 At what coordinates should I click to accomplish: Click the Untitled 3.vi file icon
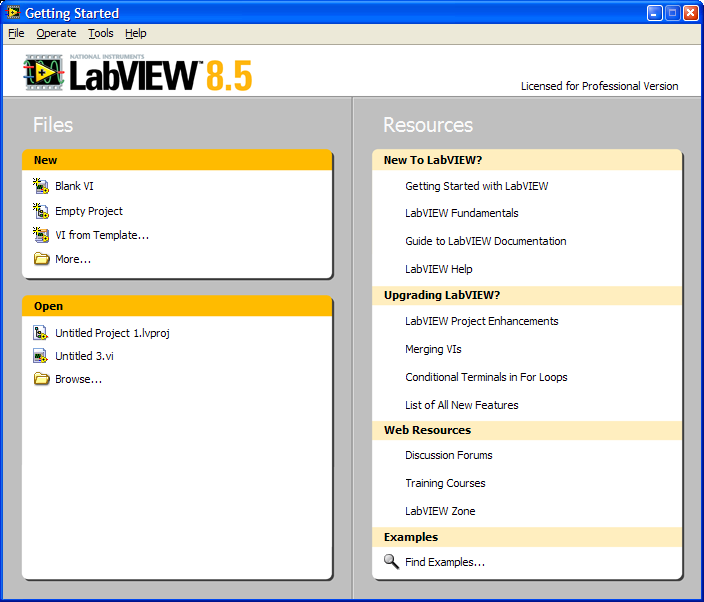(x=41, y=356)
